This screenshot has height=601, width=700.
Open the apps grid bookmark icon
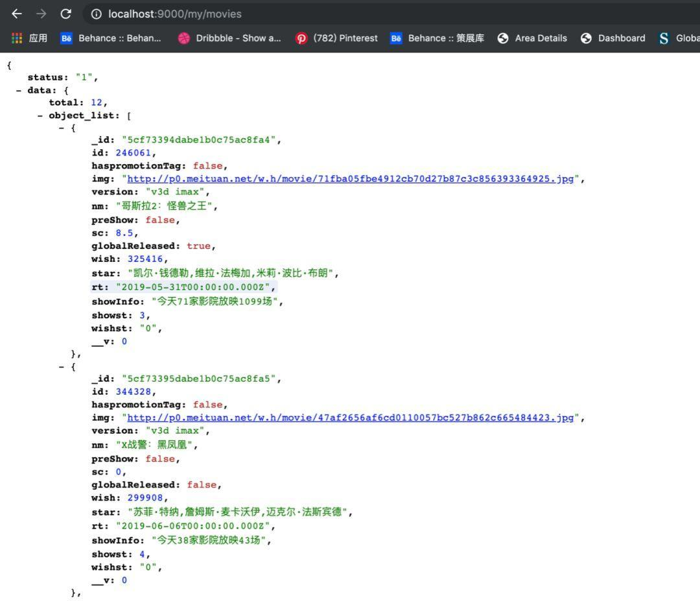pos(17,38)
